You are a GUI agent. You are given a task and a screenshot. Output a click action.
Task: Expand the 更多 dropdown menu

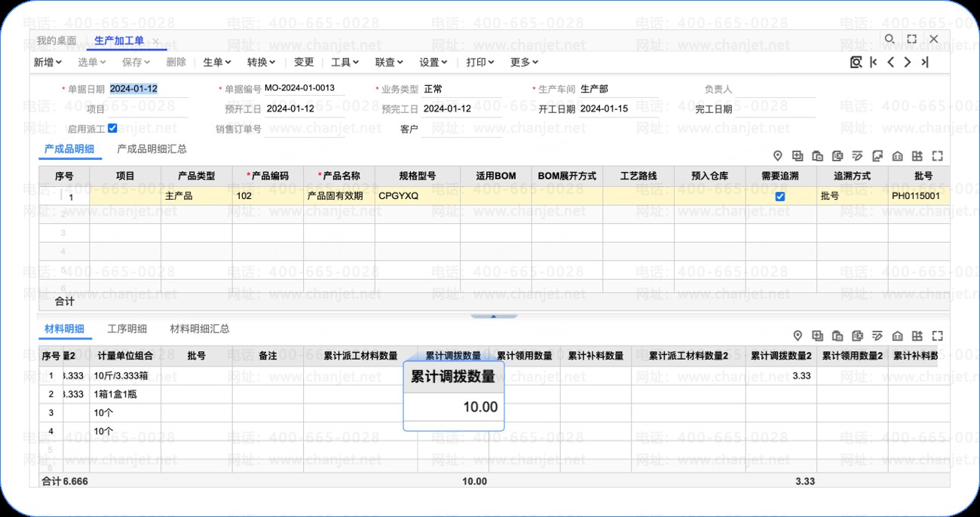pyautogui.click(x=524, y=63)
